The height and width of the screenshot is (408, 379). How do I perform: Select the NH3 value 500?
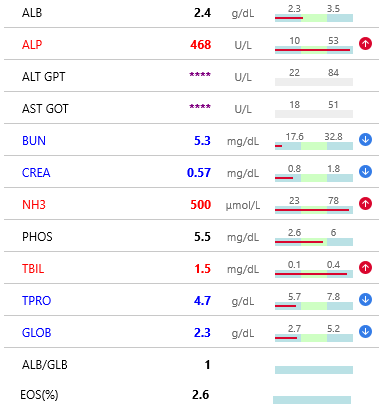pos(201,205)
